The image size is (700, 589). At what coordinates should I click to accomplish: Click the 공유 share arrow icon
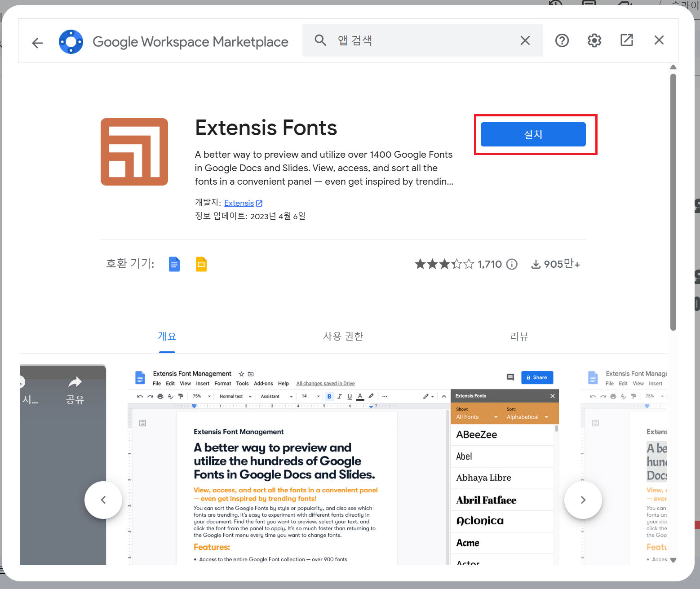coord(75,382)
